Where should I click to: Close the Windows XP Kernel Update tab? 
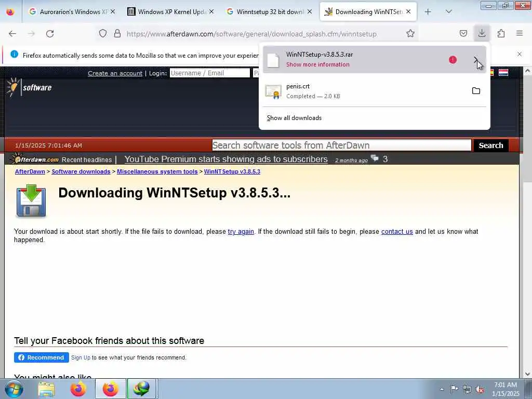coord(211,12)
